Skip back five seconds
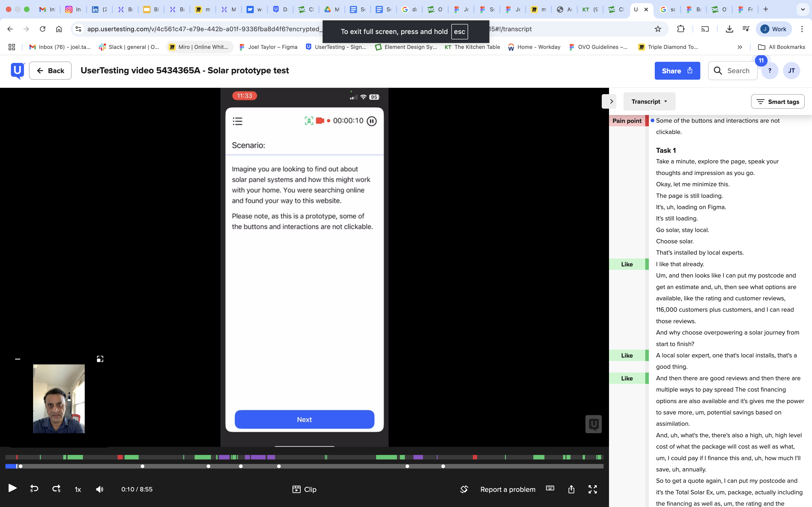 (x=34, y=489)
